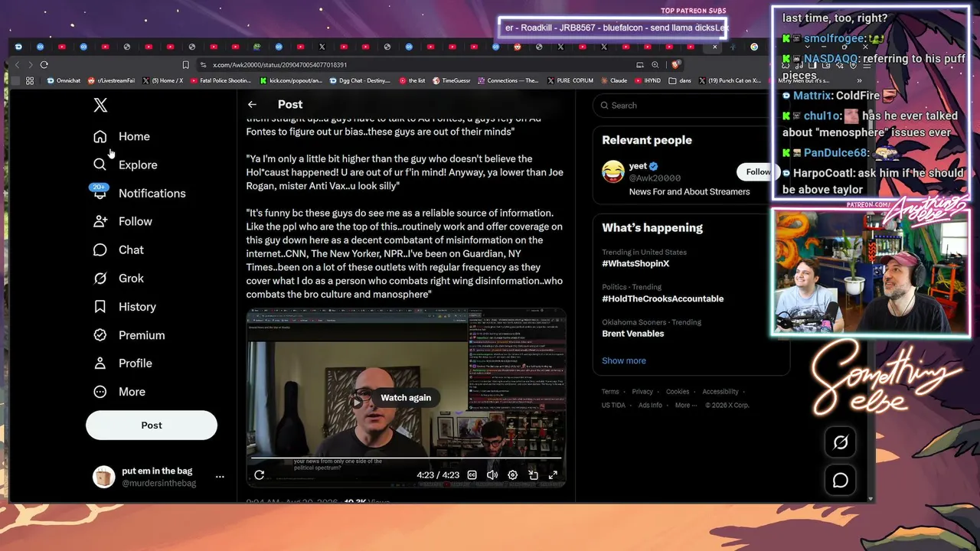Open the Profile person icon
The image size is (980, 551).
click(x=100, y=364)
